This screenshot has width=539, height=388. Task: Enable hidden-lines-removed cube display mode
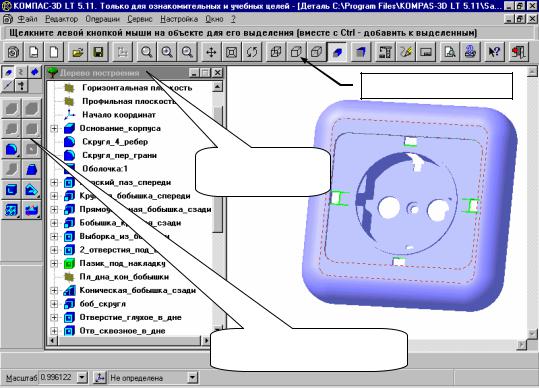coord(296,52)
